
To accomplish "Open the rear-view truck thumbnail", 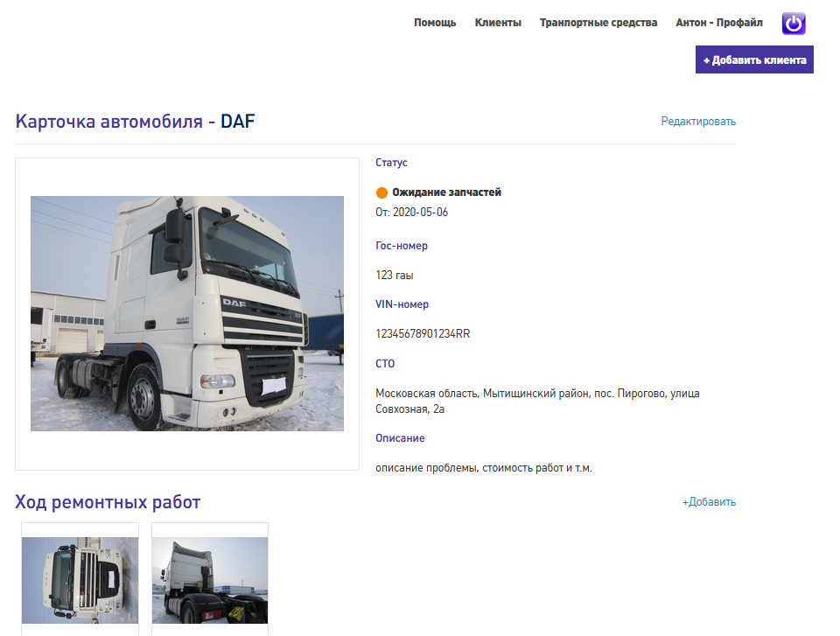I will coord(210,580).
